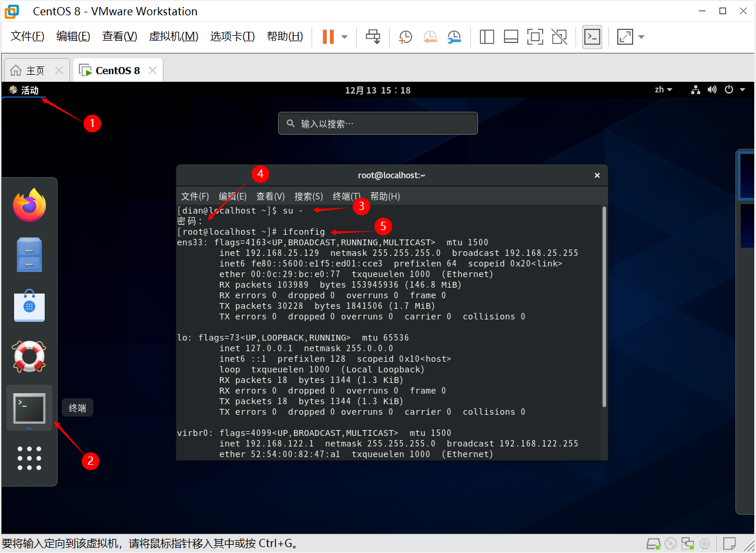Image resolution: width=756 pixels, height=553 pixels.
Task: Click the root@localhost:~ terminal title bar
Action: pos(392,175)
